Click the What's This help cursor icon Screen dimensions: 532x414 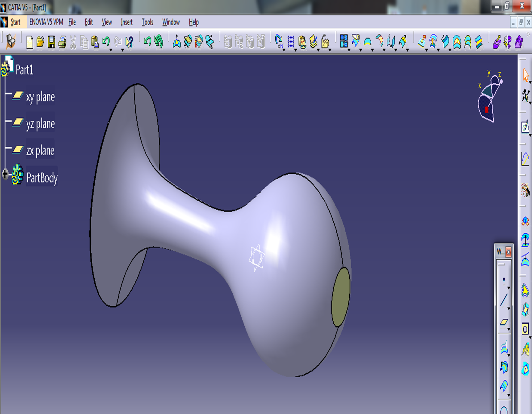coord(129,42)
